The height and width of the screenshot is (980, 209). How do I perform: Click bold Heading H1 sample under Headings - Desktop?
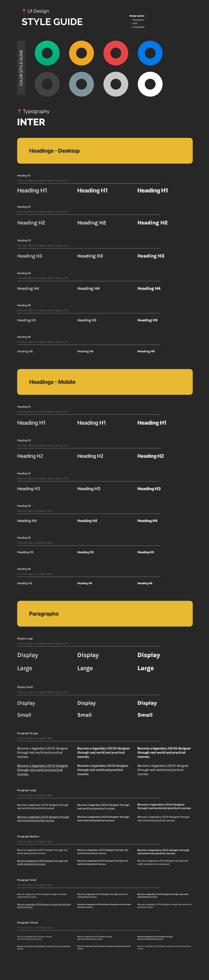(x=152, y=191)
